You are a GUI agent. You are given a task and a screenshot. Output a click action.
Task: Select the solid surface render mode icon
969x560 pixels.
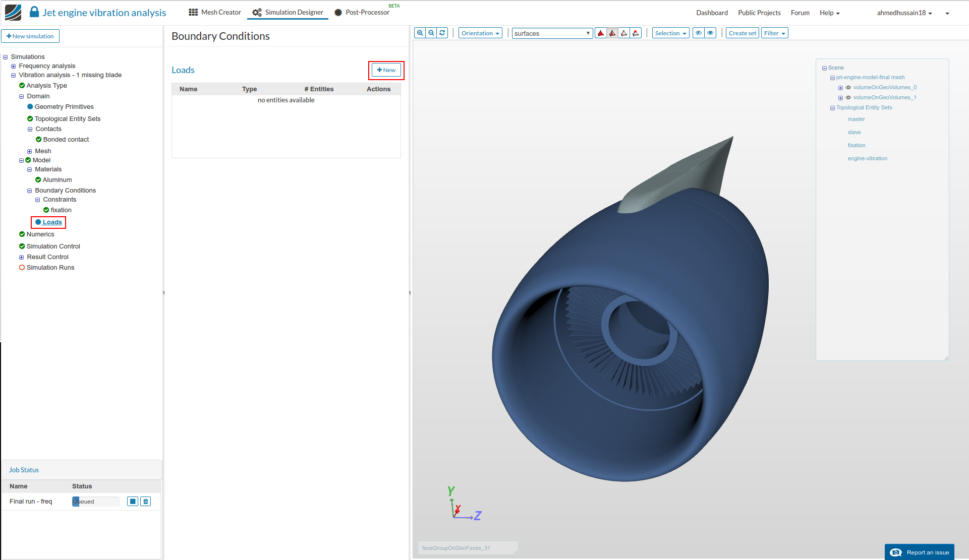click(x=601, y=33)
